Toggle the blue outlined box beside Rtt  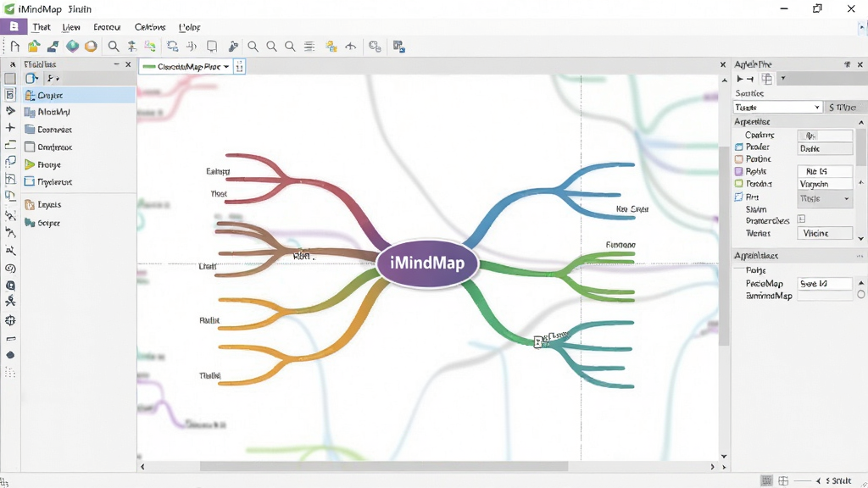[738, 197]
